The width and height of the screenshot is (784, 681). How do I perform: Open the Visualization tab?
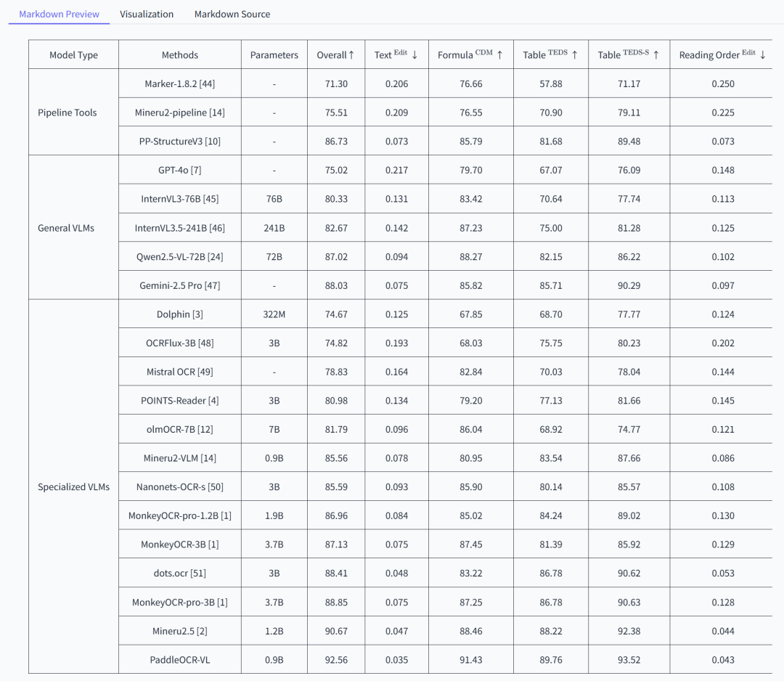click(x=147, y=14)
